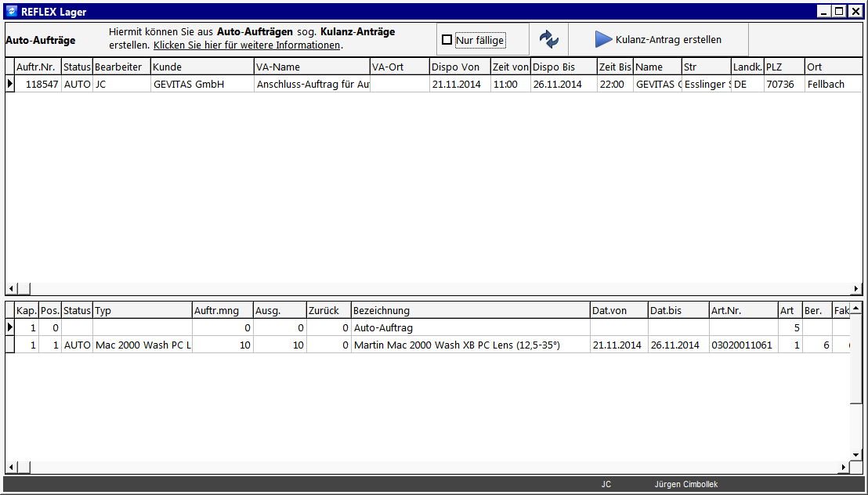Select customer cell GEVITAS GmbH
Image resolution: width=868 pixels, height=495 pixels.
point(202,84)
